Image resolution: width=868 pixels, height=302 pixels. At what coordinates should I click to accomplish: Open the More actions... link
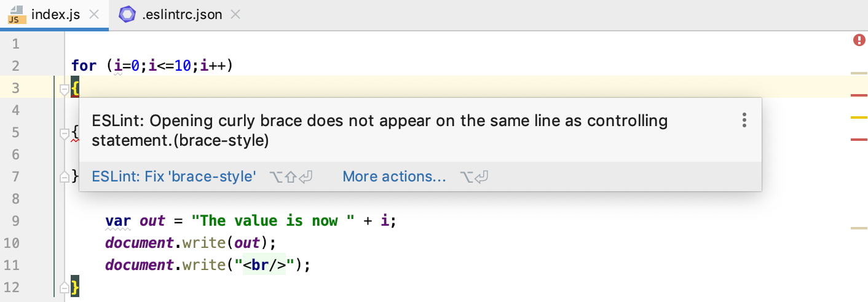click(394, 177)
